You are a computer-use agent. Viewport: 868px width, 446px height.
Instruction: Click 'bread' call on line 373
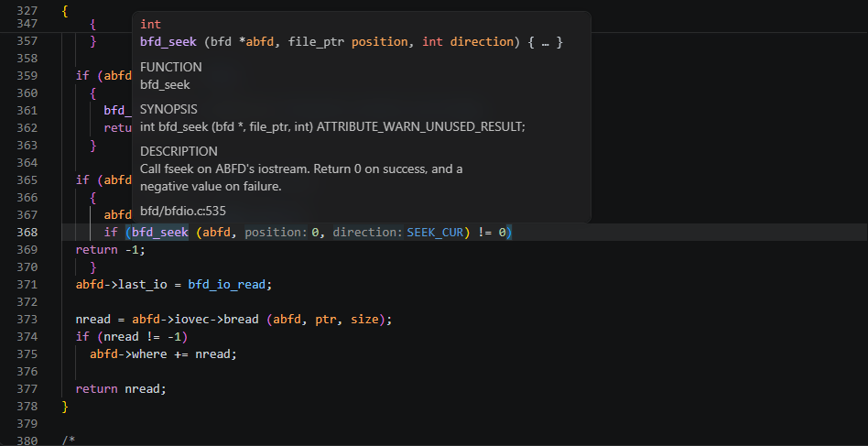coord(241,320)
